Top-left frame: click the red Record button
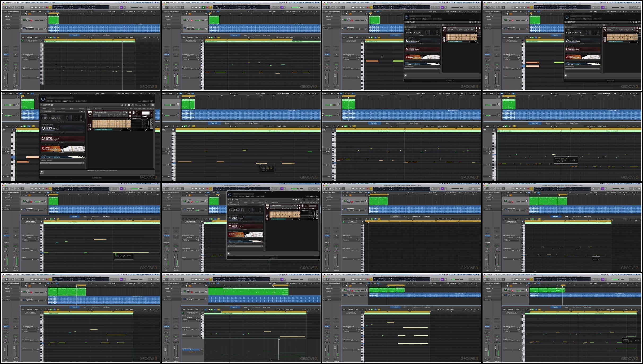Screen dimensions: 643x364 click(47, 7)
